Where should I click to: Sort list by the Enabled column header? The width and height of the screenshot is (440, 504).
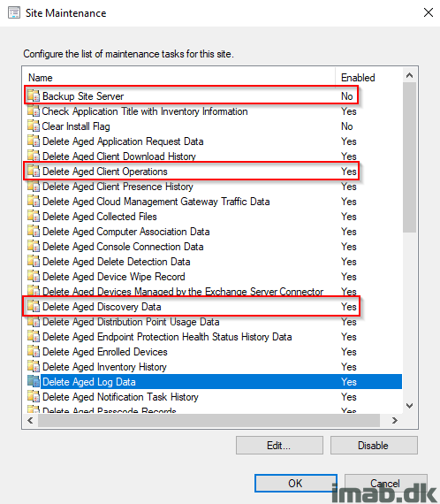[x=368, y=78]
